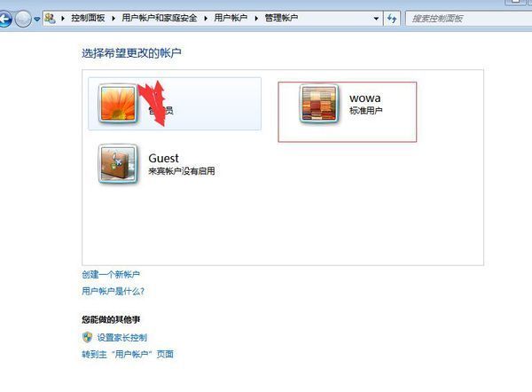
Task: Expand the address bar history dropdown
Action: click(x=376, y=19)
